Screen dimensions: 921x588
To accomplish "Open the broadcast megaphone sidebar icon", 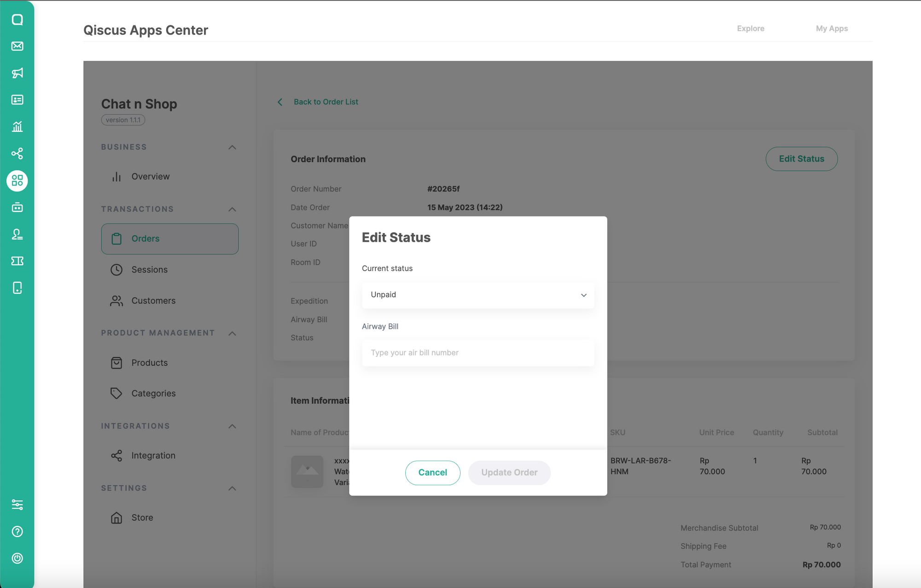I will [x=17, y=73].
